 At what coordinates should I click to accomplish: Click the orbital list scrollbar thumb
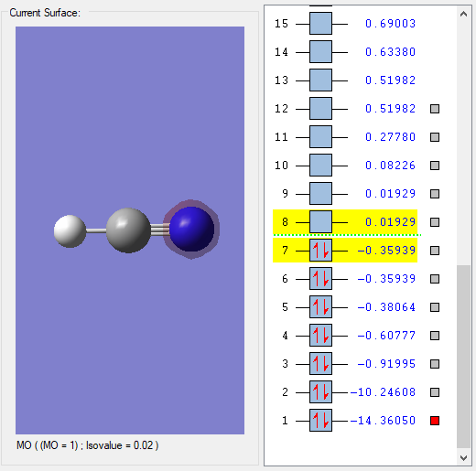463,357
